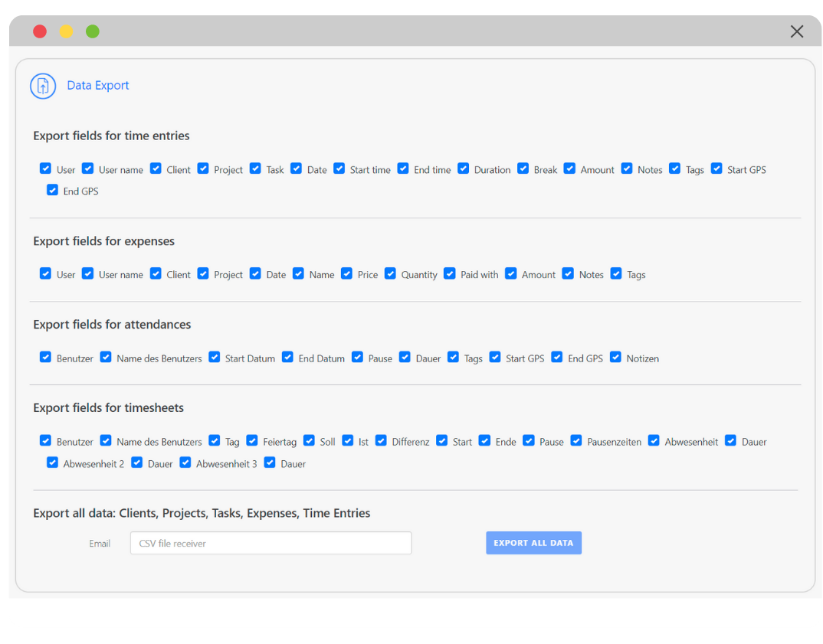Toggle Start Datum under attendances
Screen dimensions: 823x644
[215, 357]
